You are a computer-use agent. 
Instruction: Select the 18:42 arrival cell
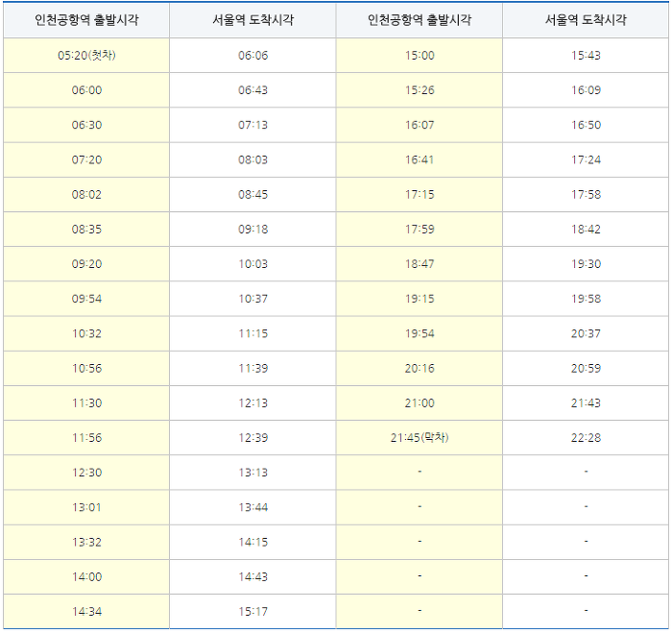(x=586, y=229)
